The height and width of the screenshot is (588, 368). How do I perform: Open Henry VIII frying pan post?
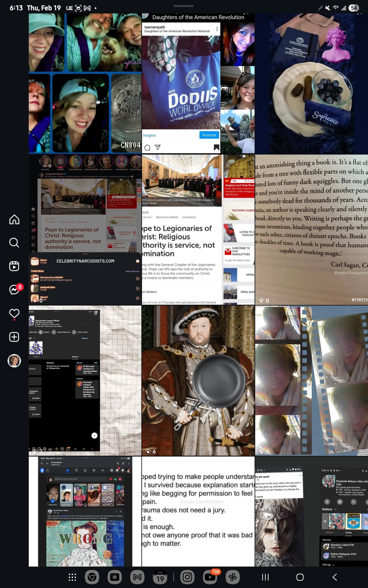(x=198, y=380)
